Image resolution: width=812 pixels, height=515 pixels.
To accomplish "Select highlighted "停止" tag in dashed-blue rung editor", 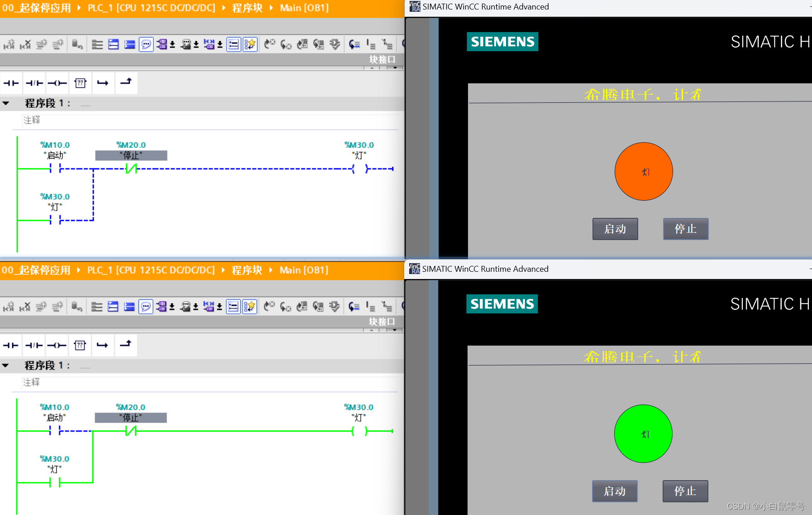I will [131, 155].
